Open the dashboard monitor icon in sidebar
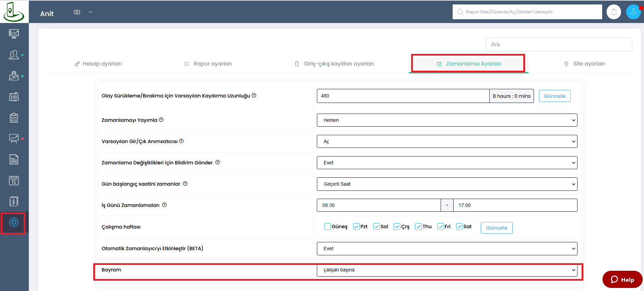Screen dimensions: 644x291 (x=14, y=34)
